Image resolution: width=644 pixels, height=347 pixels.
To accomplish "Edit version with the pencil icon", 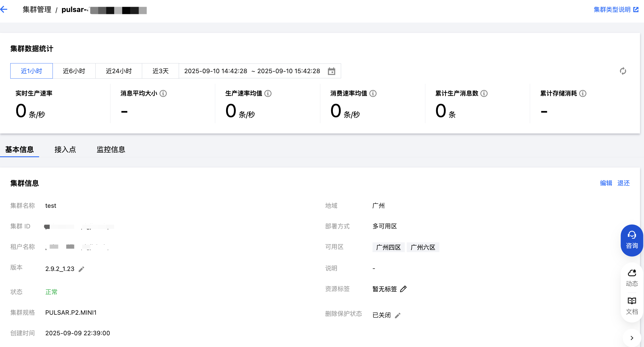I will point(81,269).
